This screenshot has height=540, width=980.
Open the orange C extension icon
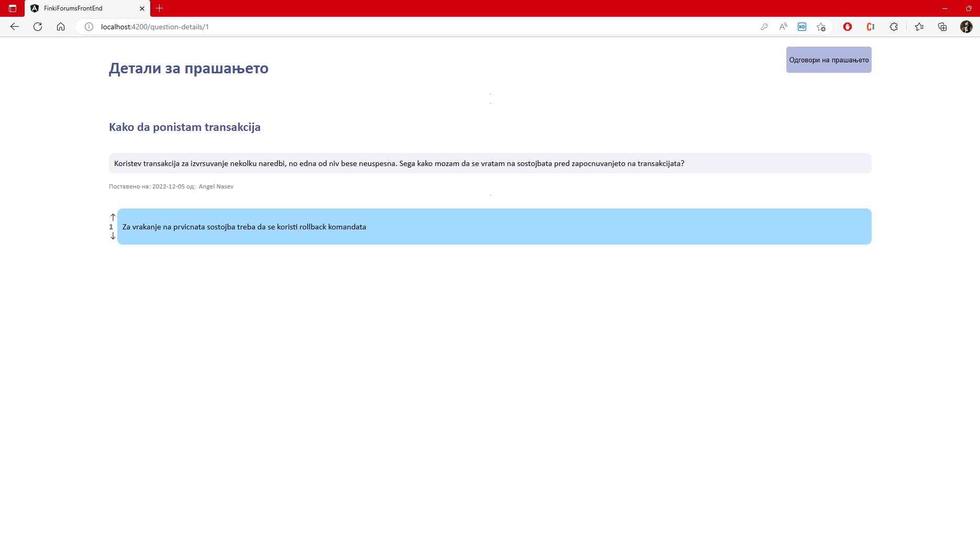click(x=870, y=27)
